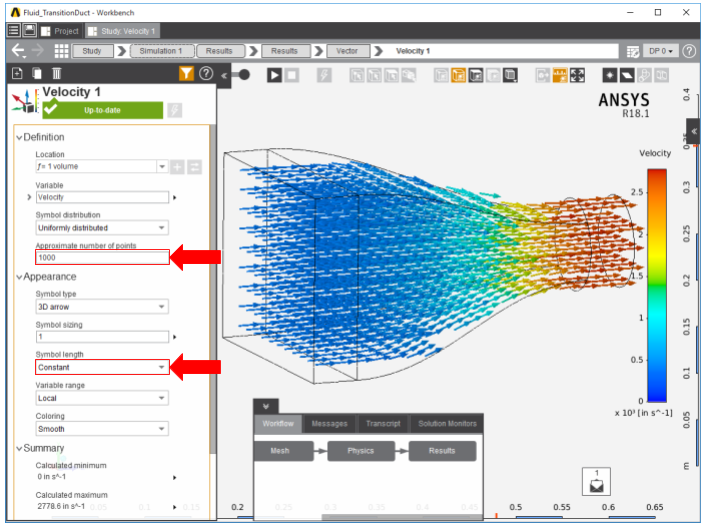Image resolution: width=705 pixels, height=528 pixels.
Task: Open the Location 1 volume dropdown
Action: [x=162, y=166]
